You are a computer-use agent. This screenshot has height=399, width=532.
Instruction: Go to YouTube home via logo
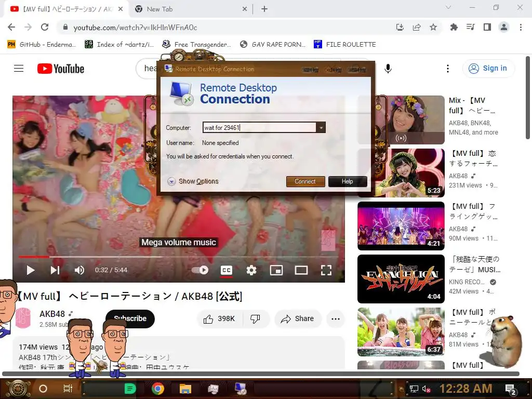click(61, 69)
